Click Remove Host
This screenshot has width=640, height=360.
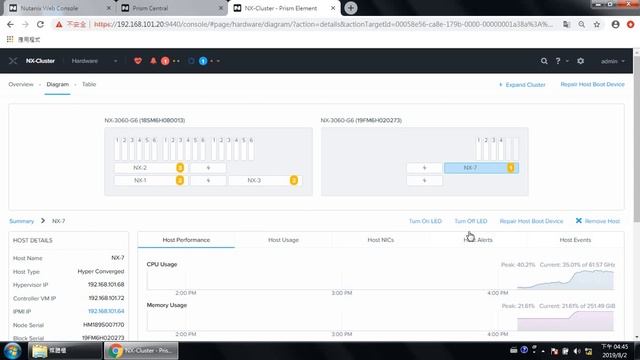598,221
